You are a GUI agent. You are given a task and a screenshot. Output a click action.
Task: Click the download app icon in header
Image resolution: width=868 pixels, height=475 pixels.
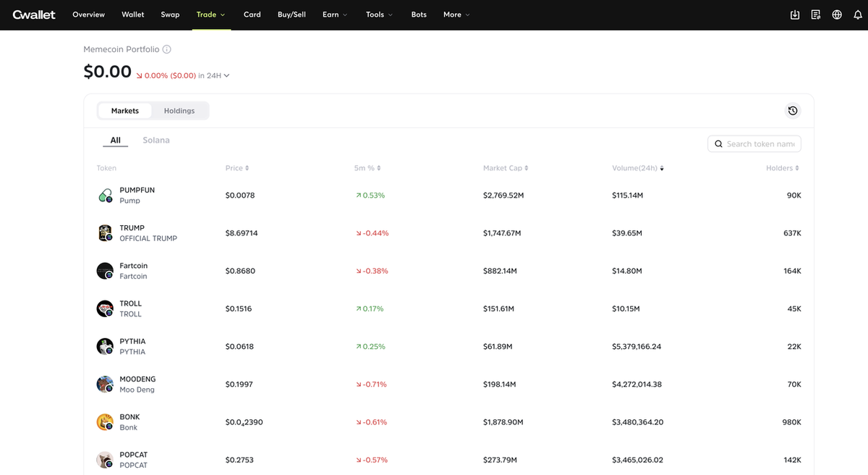[x=795, y=14]
